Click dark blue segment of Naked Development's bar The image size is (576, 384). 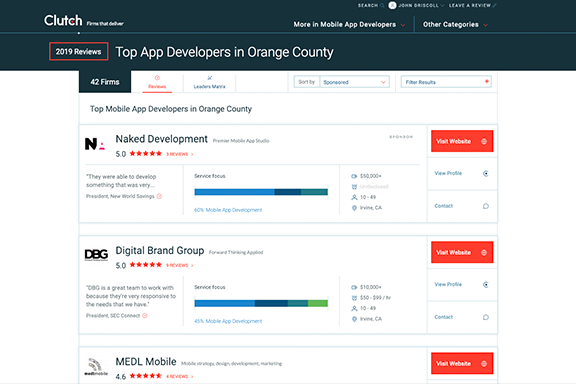pyautogui.click(x=288, y=192)
